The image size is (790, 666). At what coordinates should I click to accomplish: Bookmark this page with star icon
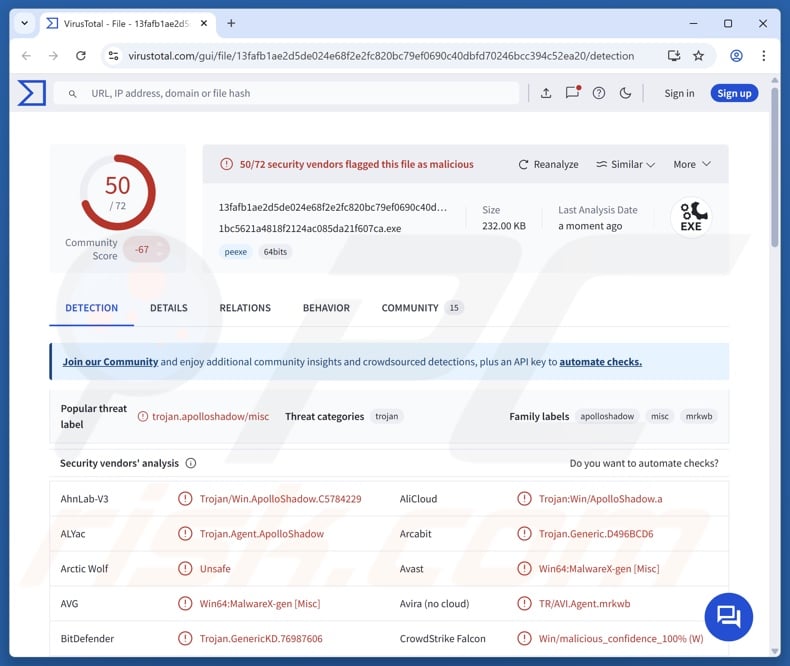[698, 56]
